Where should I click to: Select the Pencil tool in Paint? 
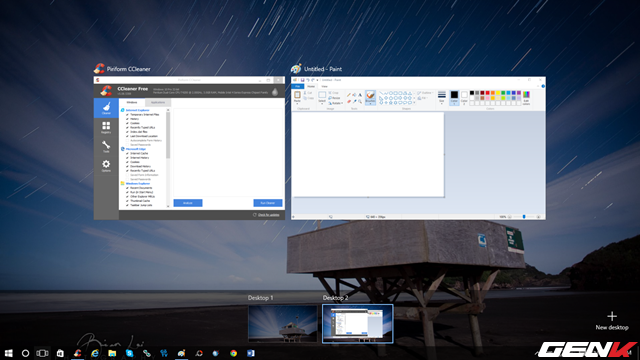pyautogui.click(x=349, y=95)
